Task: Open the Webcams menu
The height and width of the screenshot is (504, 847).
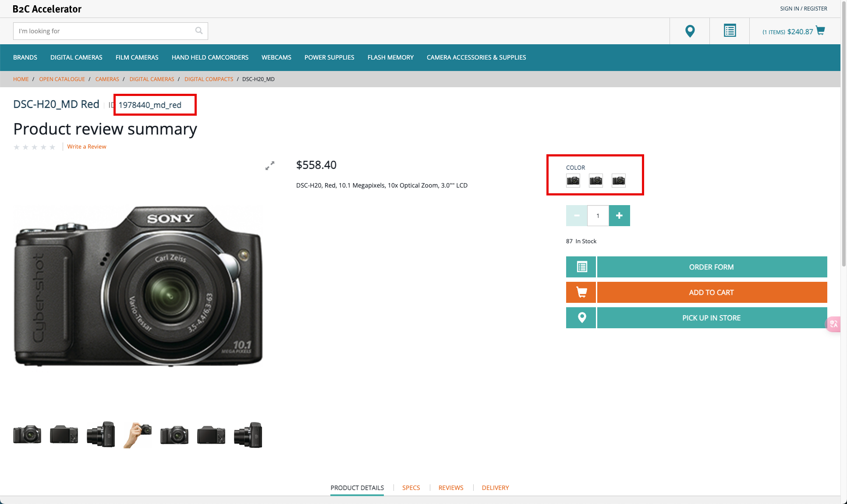Action: point(276,57)
